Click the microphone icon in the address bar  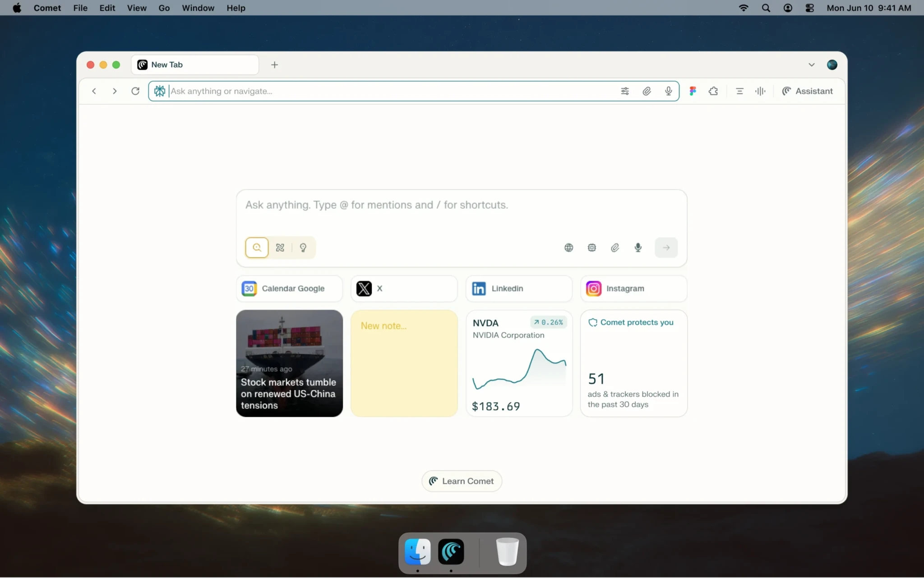tap(669, 91)
